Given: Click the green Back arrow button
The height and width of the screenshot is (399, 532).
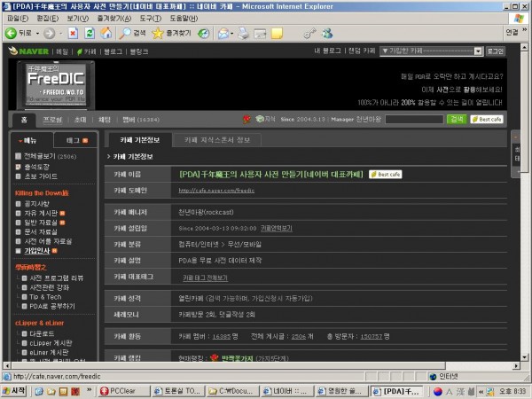Looking at the screenshot, I should (11, 33).
